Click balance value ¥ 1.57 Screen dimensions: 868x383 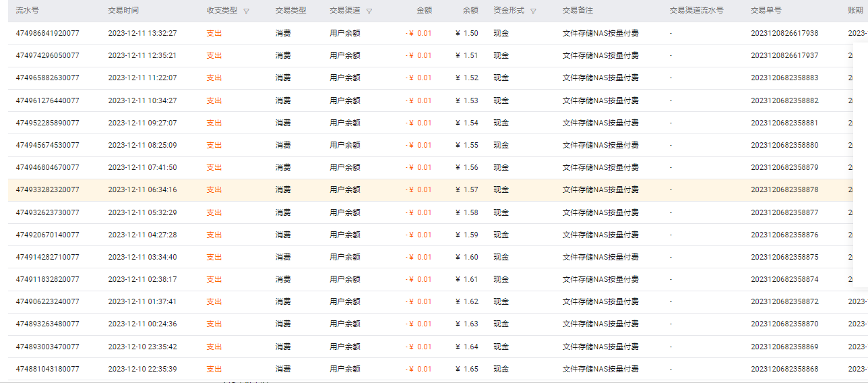pos(467,190)
